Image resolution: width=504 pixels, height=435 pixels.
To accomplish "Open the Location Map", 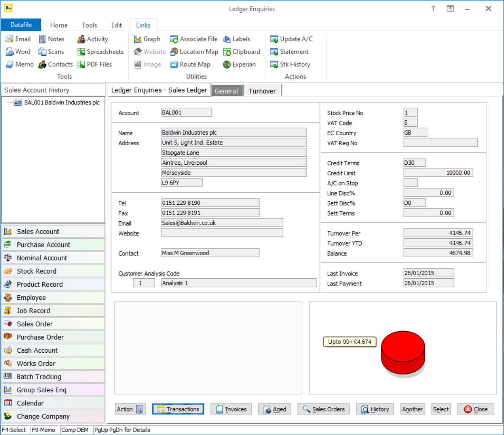I will [x=194, y=52].
